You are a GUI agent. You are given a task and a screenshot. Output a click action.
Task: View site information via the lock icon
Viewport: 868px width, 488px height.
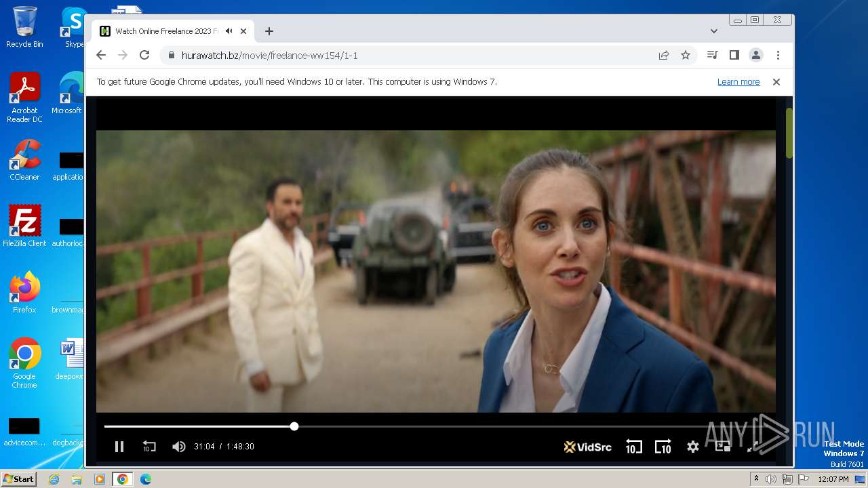pyautogui.click(x=171, y=56)
